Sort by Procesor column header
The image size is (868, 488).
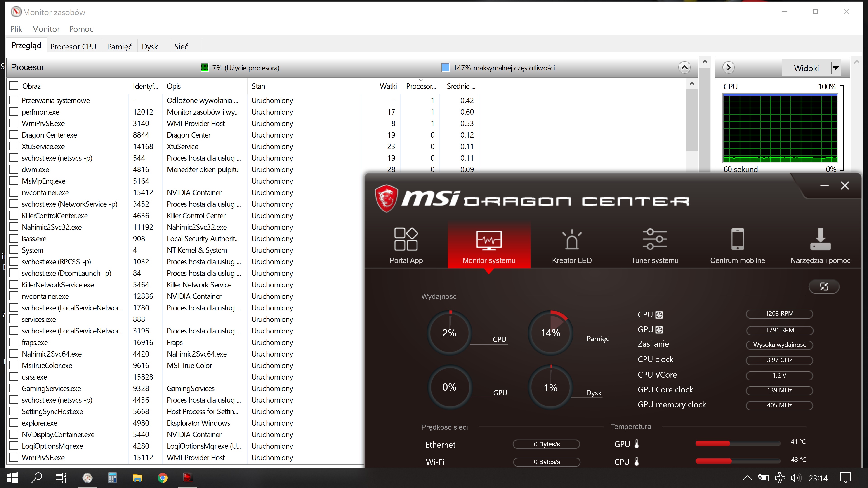[421, 86]
